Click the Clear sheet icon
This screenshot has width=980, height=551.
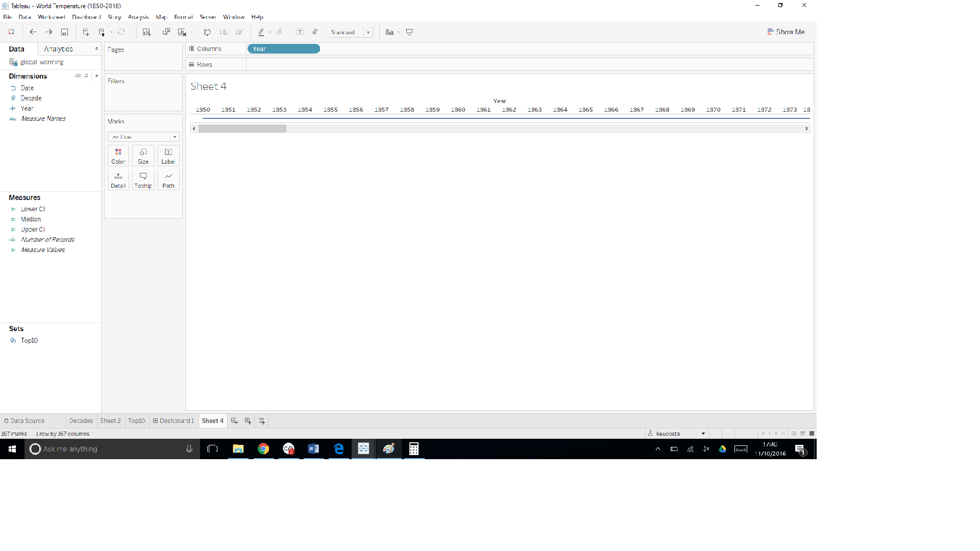point(182,32)
